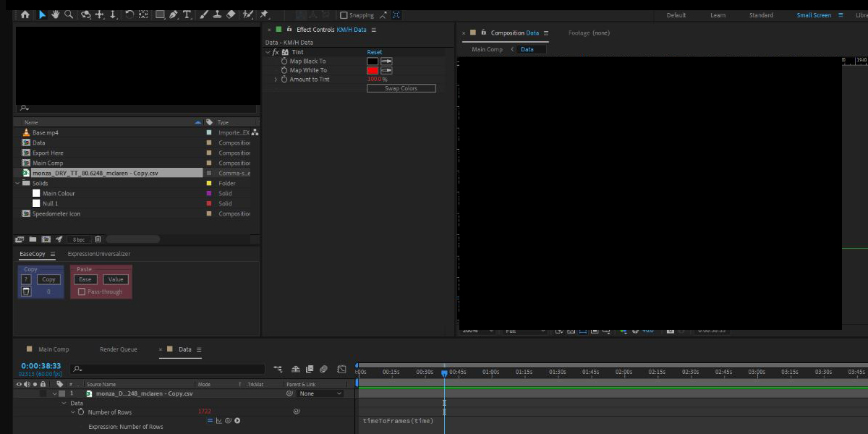Expand the Amount to Tint property
Image resolution: width=868 pixels, height=434 pixels.
(276, 80)
